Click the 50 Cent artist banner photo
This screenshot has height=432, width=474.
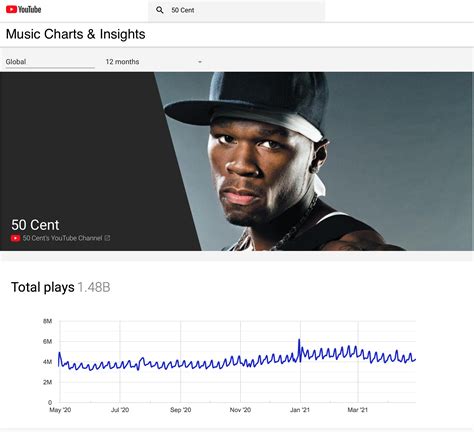313,161
